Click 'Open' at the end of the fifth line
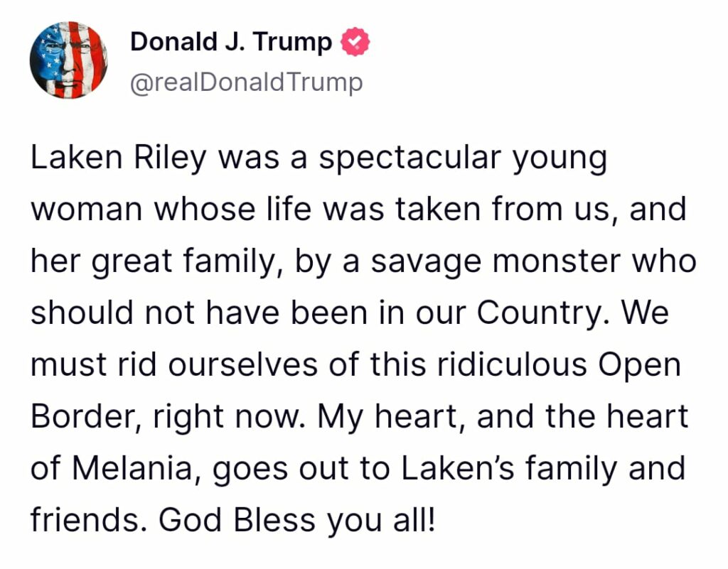The height and width of the screenshot is (569, 728). pyautogui.click(x=639, y=365)
